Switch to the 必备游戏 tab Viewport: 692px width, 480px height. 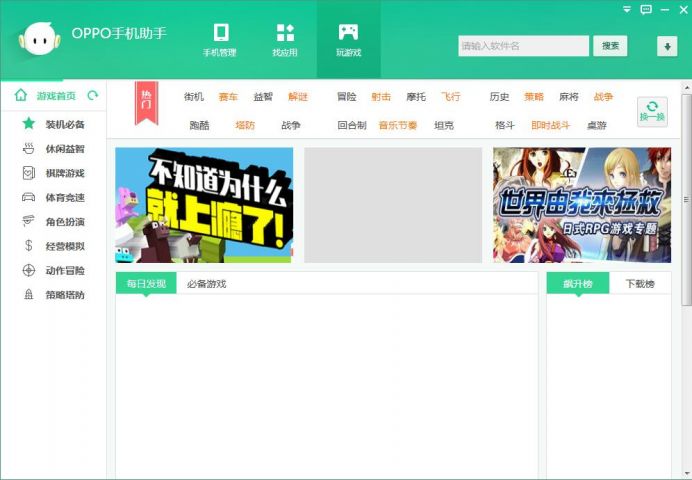tap(207, 284)
